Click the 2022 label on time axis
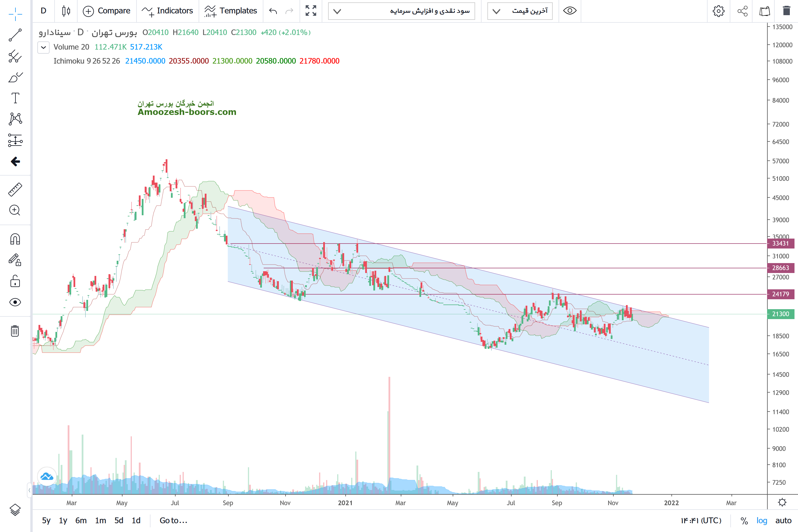This screenshot has height=532, width=798. pos(671,503)
